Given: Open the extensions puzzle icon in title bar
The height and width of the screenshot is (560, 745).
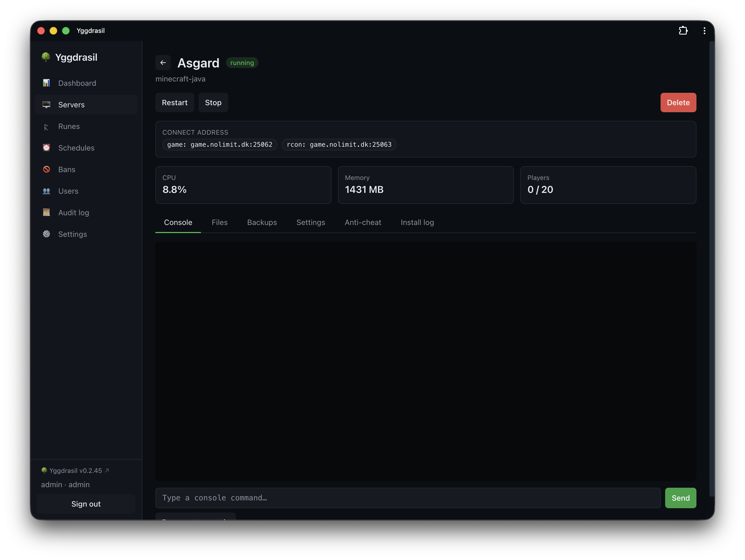Looking at the screenshot, I should click(683, 31).
